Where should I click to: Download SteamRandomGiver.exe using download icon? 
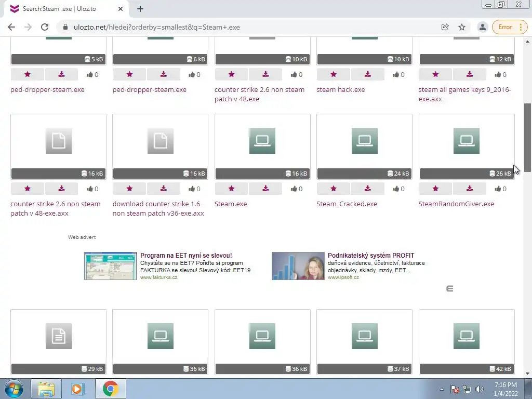(469, 189)
